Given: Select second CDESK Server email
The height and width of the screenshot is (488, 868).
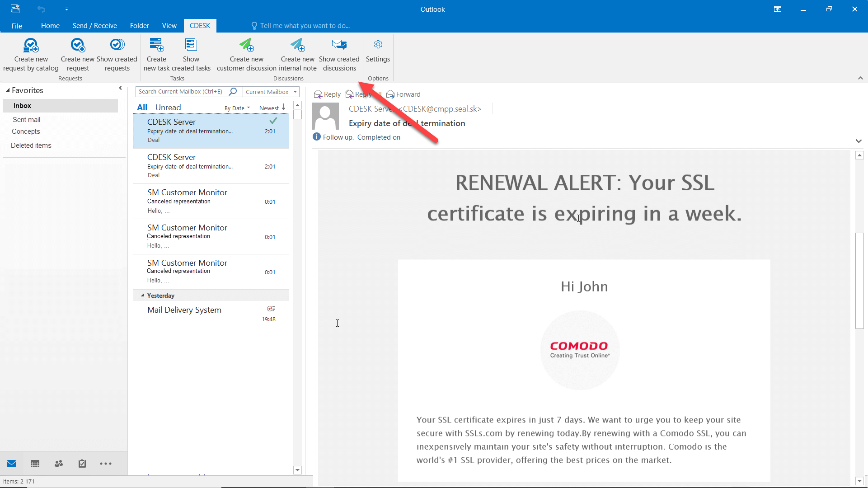Looking at the screenshot, I should pyautogui.click(x=211, y=166).
